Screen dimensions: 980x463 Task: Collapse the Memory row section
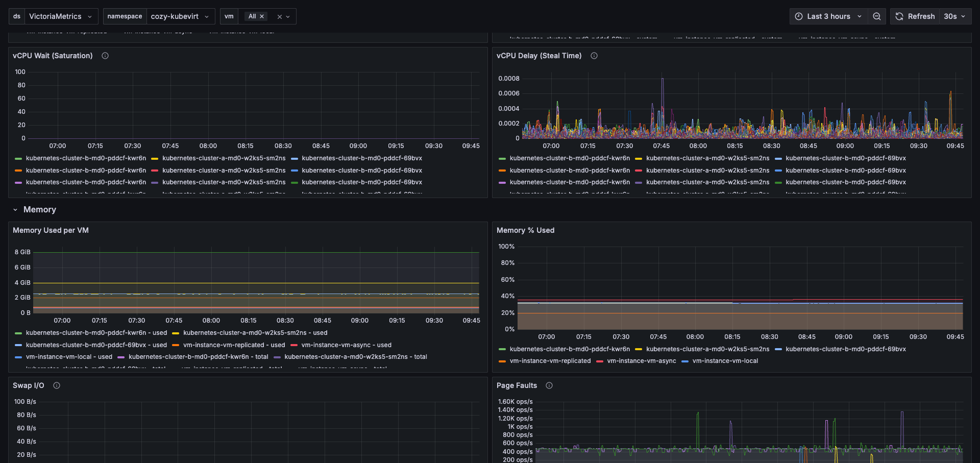click(15, 210)
